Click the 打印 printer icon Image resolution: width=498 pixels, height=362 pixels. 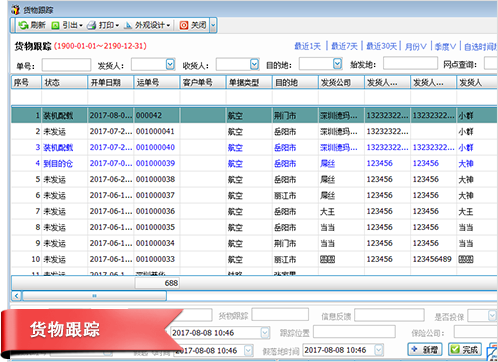click(91, 25)
